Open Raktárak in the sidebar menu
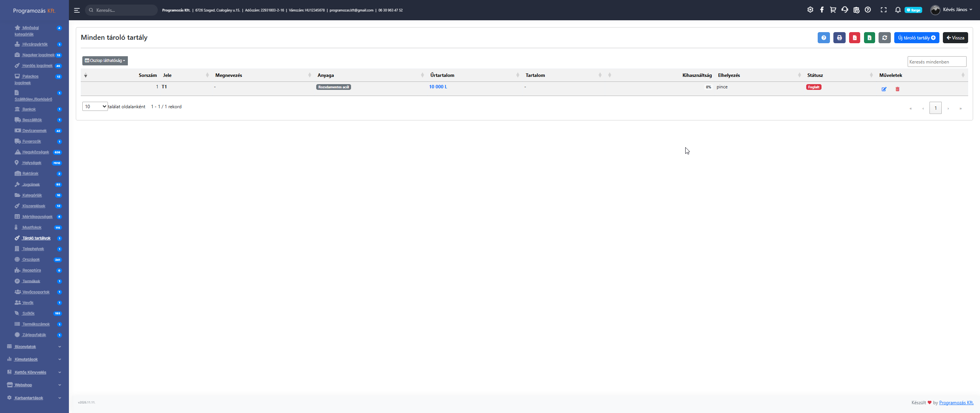The width and height of the screenshot is (980, 413). tap(30, 174)
